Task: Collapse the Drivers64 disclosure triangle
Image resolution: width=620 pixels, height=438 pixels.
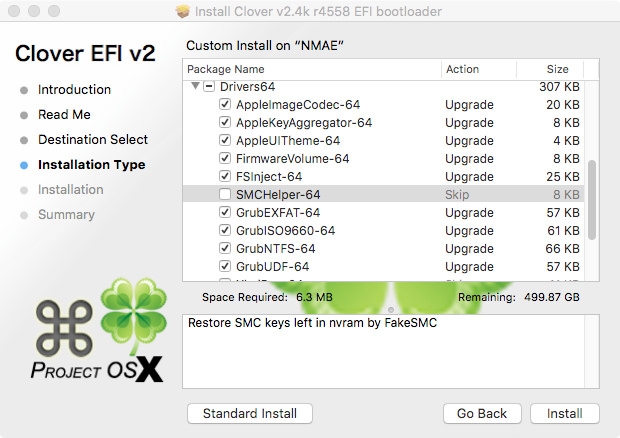Action: [195, 86]
